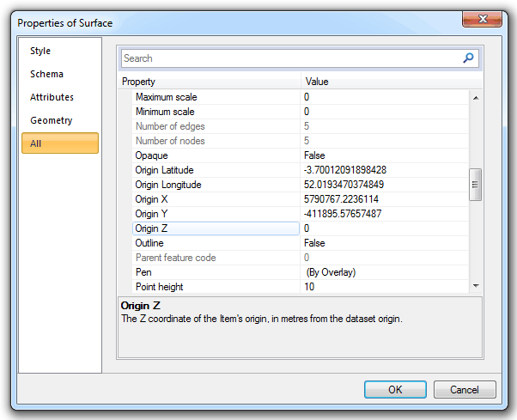Click the Point height value field
This screenshot has height=420, width=517.
tap(385, 287)
